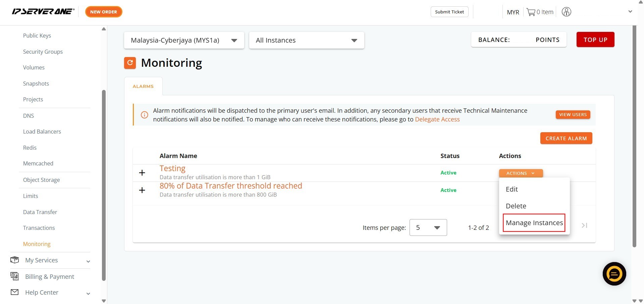Click the Billing & Payment invoice icon

point(14,276)
